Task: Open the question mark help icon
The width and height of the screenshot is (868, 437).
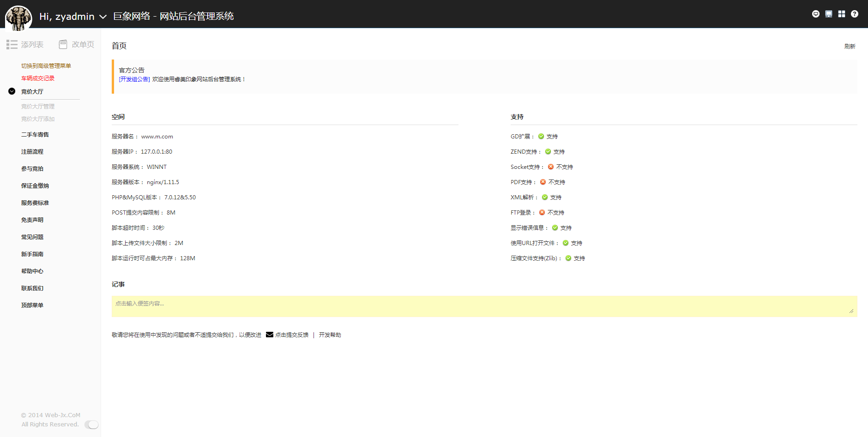Action: pos(855,14)
